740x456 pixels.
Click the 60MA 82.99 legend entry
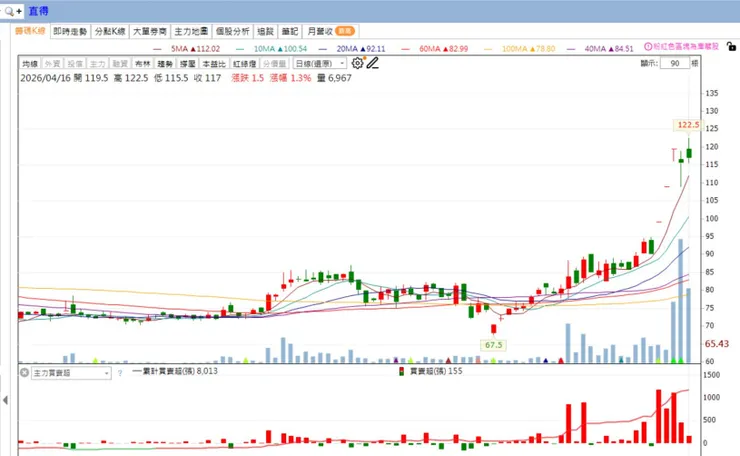coord(435,49)
